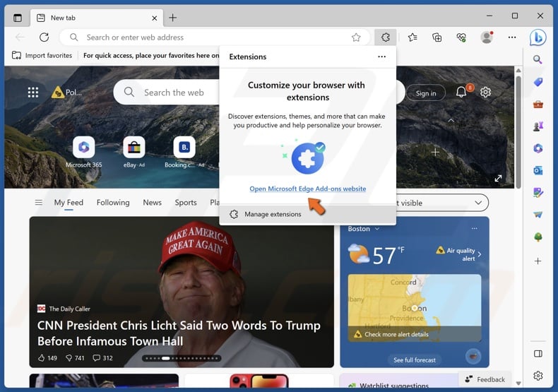Screen dimensions: 558x392
Task: Click the weather map thumbnail
Action: pyautogui.click(x=414, y=308)
